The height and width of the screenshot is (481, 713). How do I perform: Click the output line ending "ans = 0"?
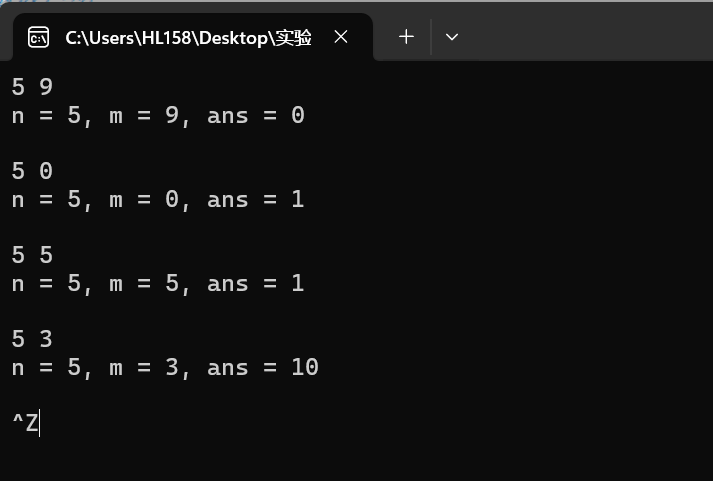(x=158, y=115)
